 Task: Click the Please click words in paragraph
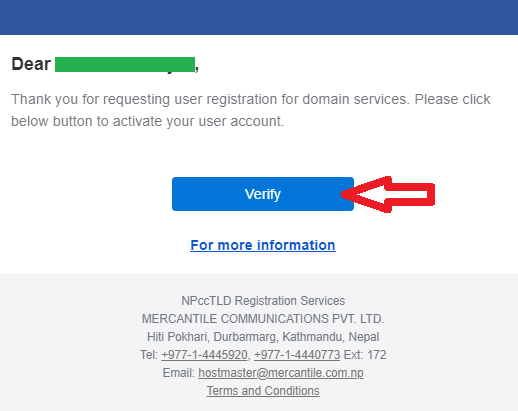pyautogui.click(x=452, y=99)
